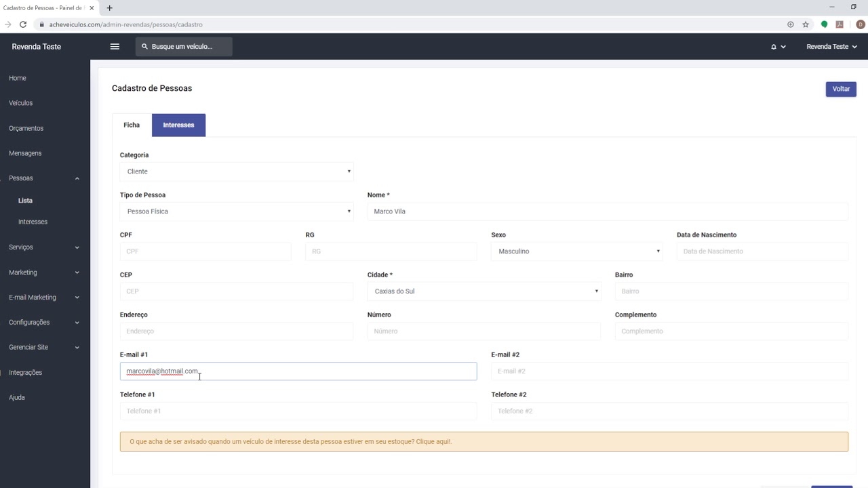Open the Categoria dropdown
Image resolution: width=868 pixels, height=488 pixels.
237,171
